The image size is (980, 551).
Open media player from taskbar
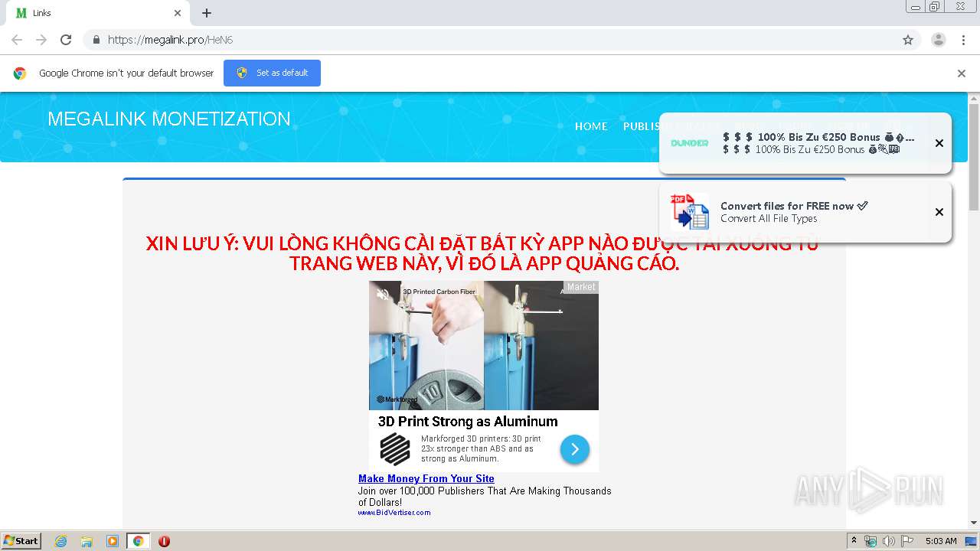pos(113,541)
